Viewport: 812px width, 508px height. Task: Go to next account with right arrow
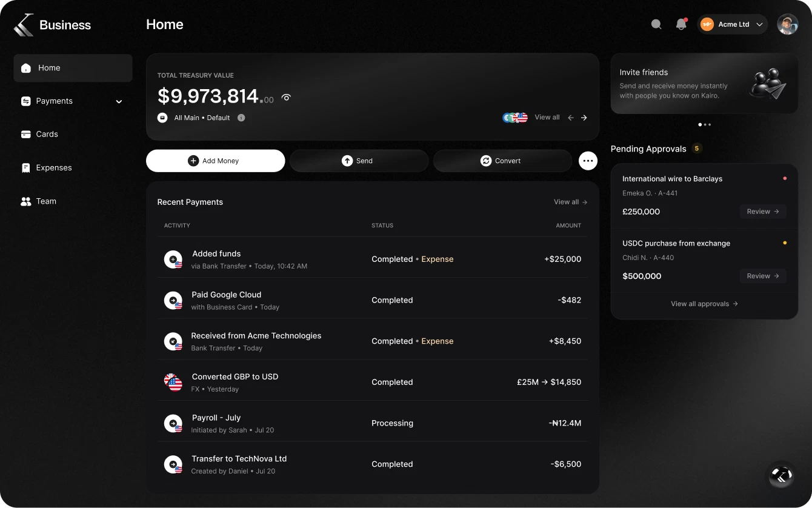(x=584, y=118)
